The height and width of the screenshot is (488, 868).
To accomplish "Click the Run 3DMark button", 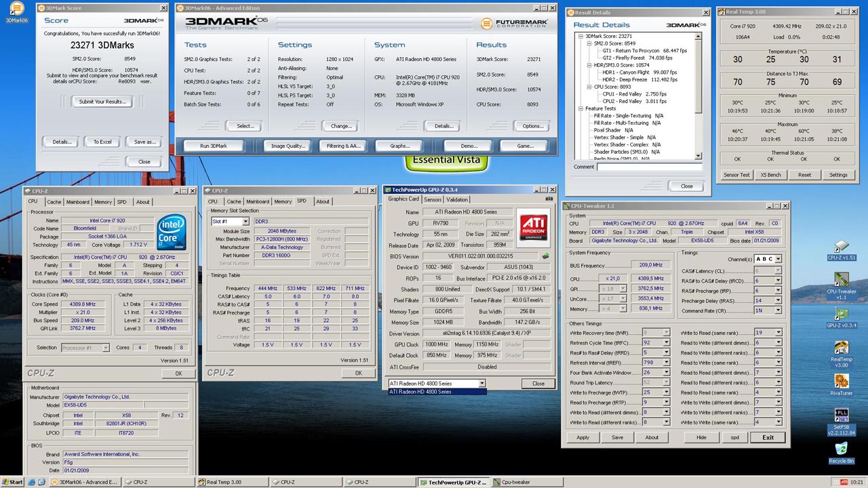I will (x=214, y=146).
